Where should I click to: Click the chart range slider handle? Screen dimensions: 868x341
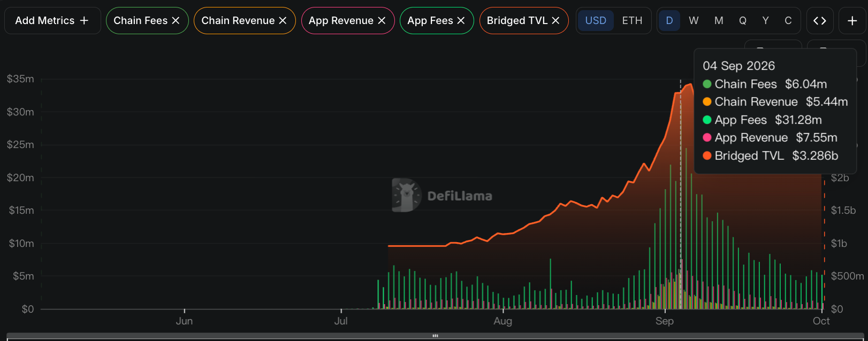(x=435, y=336)
